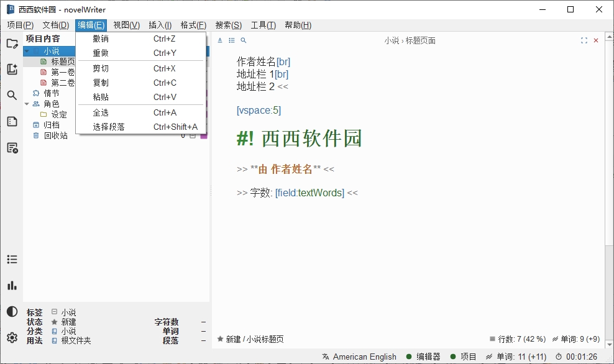This screenshot has width=614, height=364.
Task: Click the status bar 单词: 11 (+11) counter
Action: pyautogui.click(x=516, y=357)
